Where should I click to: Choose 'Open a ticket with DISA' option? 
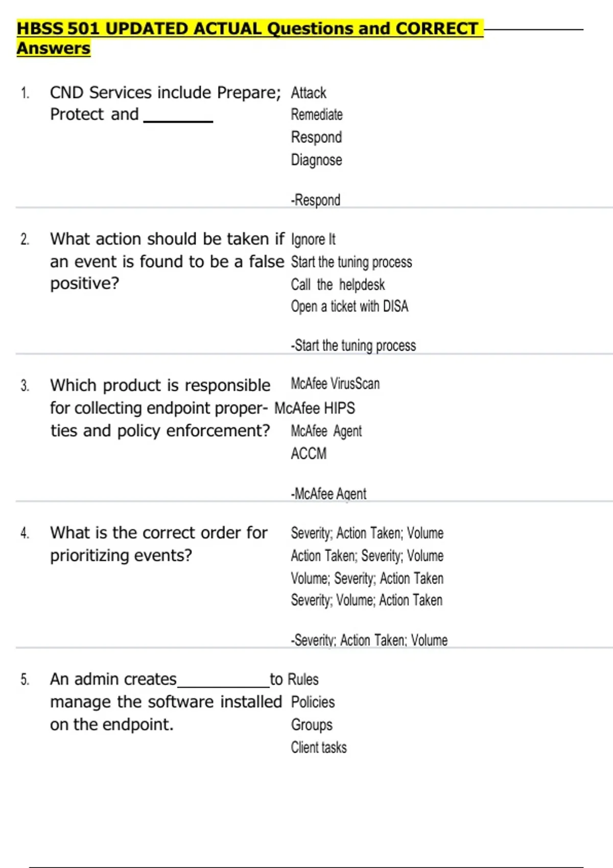349,306
